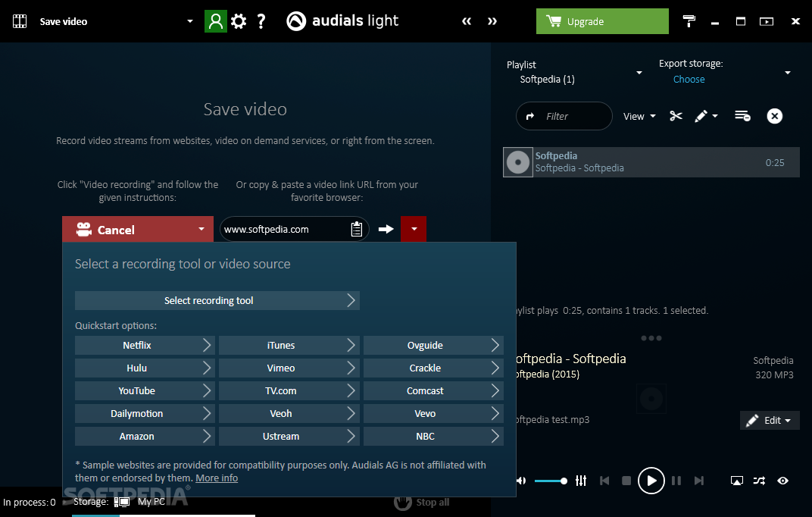The image size is (812, 517).
Task: Open the Cancel button dropdown arrow
Action: 201,229
